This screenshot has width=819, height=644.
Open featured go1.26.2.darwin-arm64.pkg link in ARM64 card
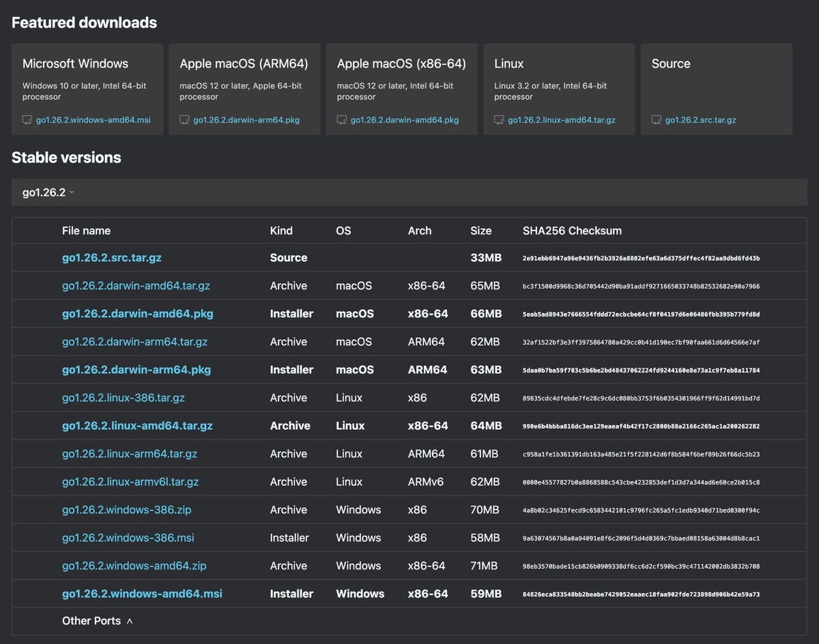point(246,120)
